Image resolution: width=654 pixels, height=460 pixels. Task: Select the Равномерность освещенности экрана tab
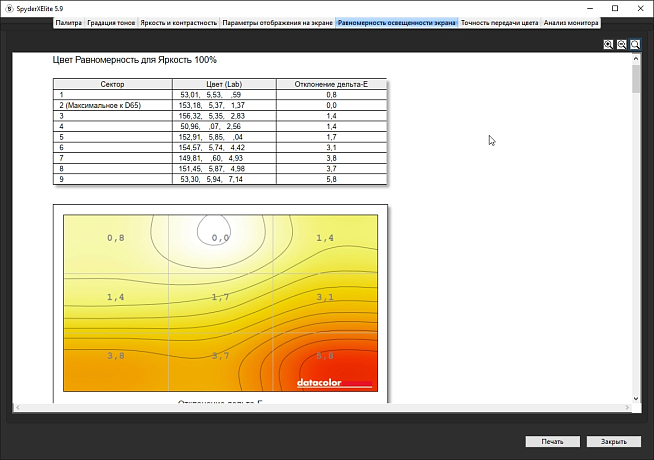click(397, 21)
